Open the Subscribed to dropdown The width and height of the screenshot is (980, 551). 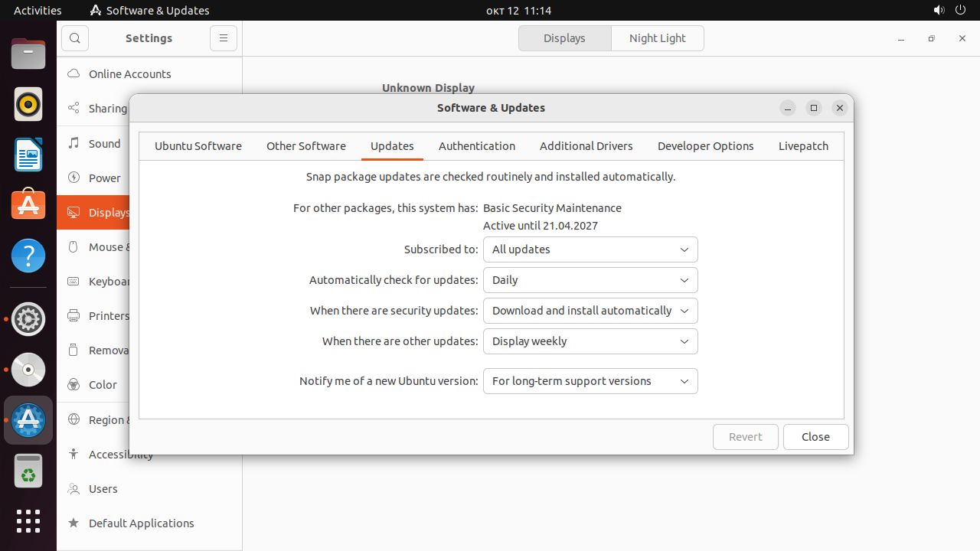pos(590,249)
